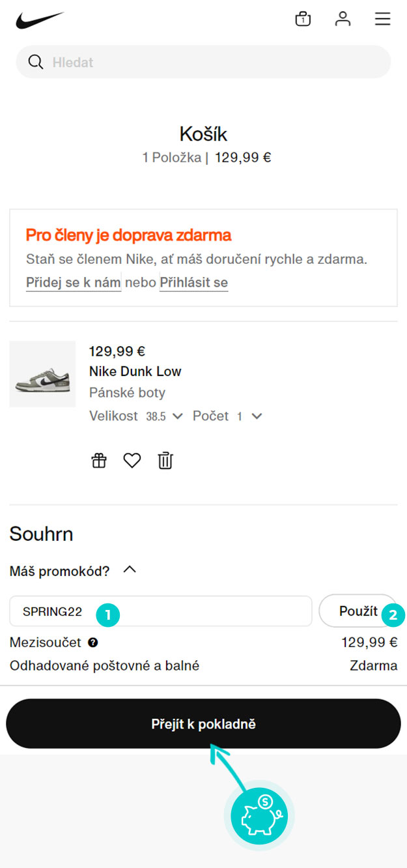Open the Nike Dunk Low title link
This screenshot has width=407, height=868.
pos(135,371)
